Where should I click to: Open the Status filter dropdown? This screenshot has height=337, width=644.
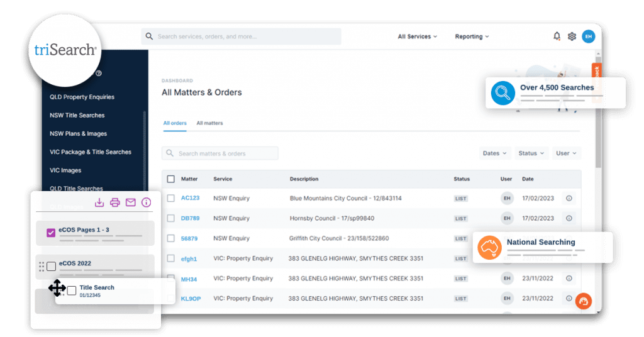pyautogui.click(x=531, y=153)
